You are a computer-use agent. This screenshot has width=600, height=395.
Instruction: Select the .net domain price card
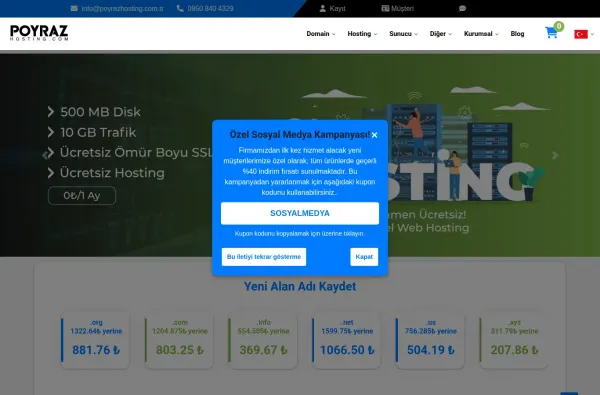click(347, 340)
